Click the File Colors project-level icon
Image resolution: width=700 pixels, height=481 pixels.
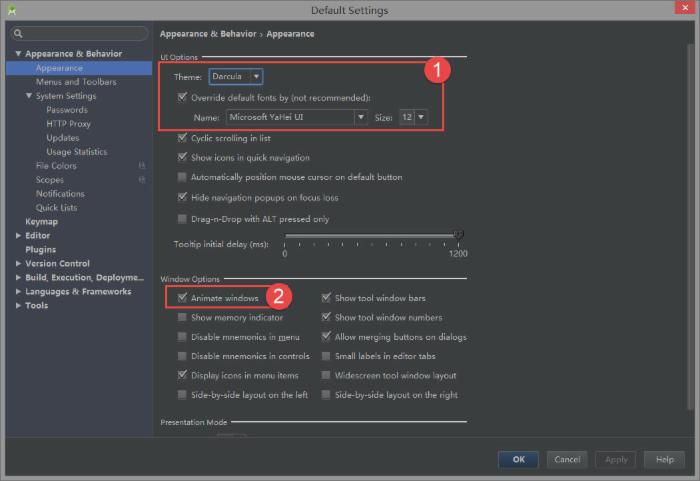[142, 166]
